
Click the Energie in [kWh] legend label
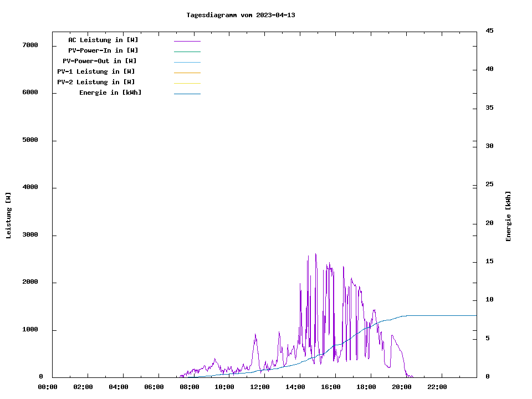click(x=110, y=93)
